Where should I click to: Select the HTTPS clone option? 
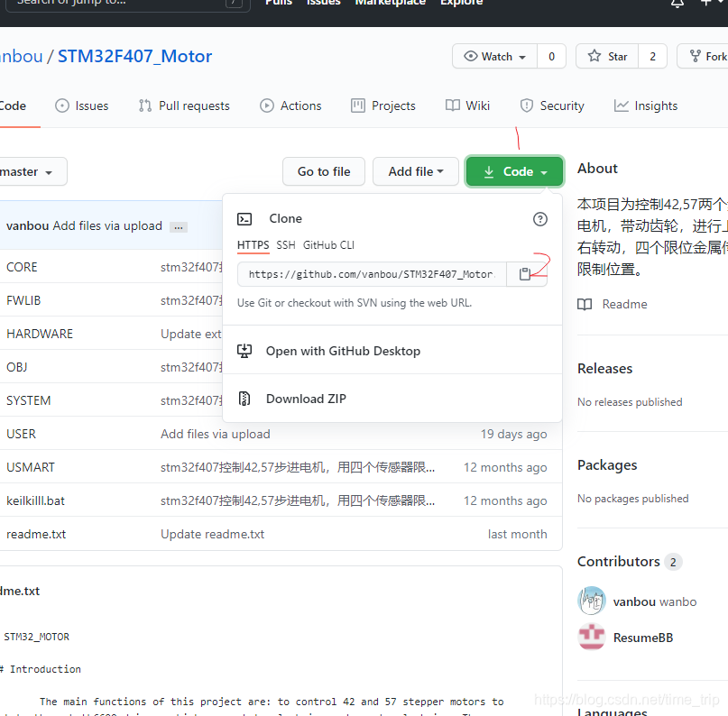point(253,245)
